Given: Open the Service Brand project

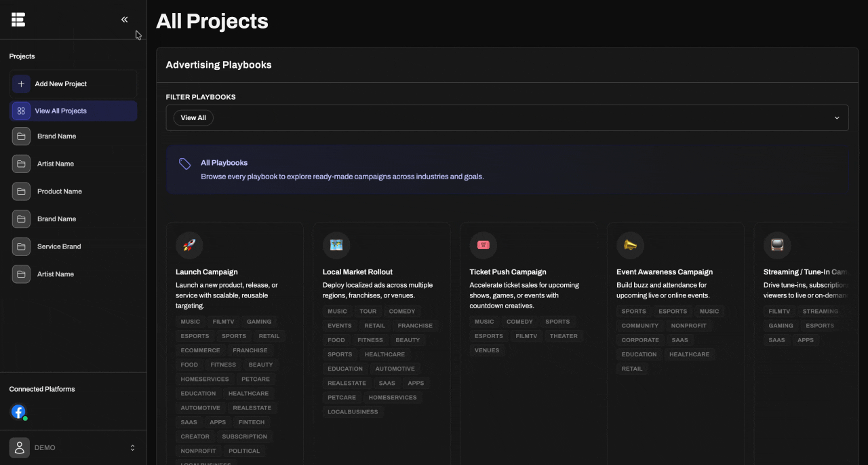Looking at the screenshot, I should 59,246.
